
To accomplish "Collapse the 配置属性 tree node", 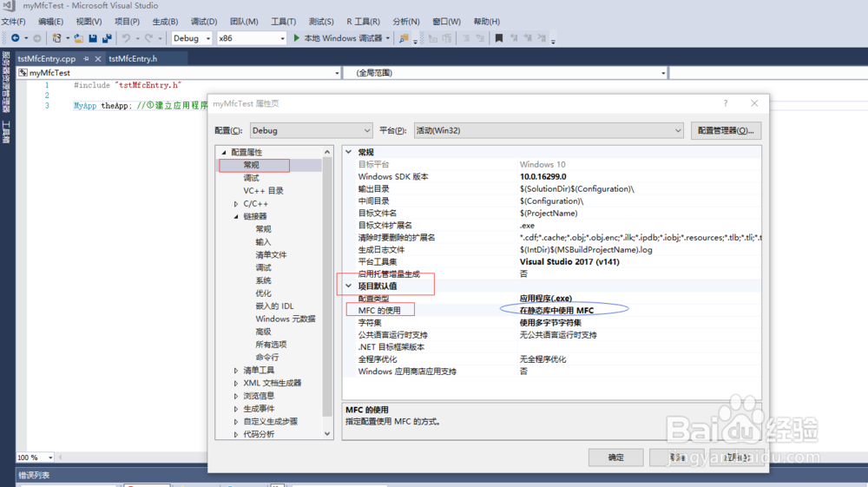I will tap(224, 152).
